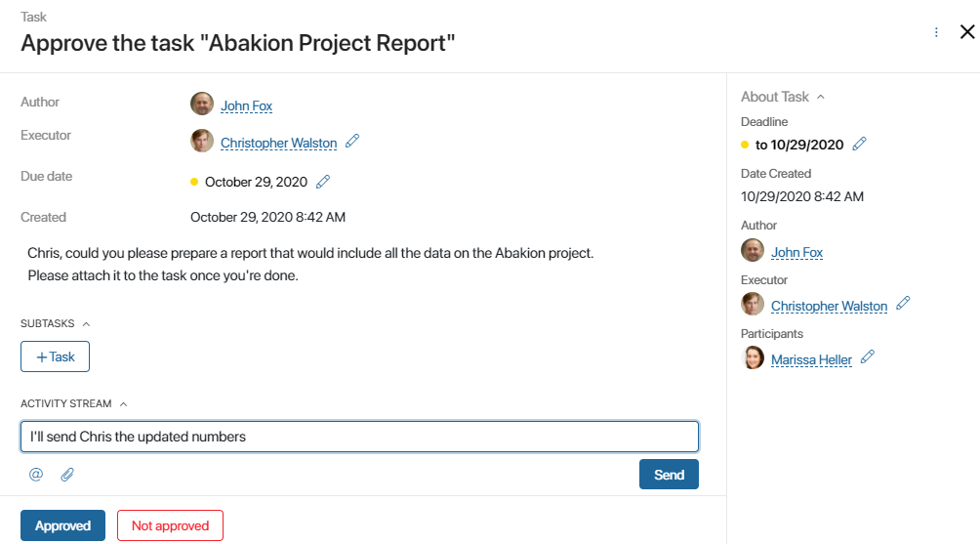Viewport: 980px width, 544px height.
Task: Edit Deadline pencil icon in About Task
Action: [x=859, y=144]
